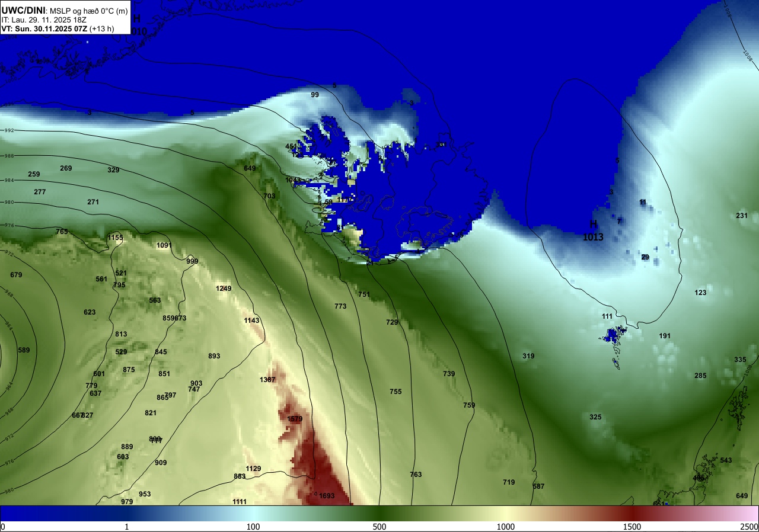Click the colour scale tick labelled 100
Image resolution: width=759 pixels, height=532 pixels.
tap(253, 527)
